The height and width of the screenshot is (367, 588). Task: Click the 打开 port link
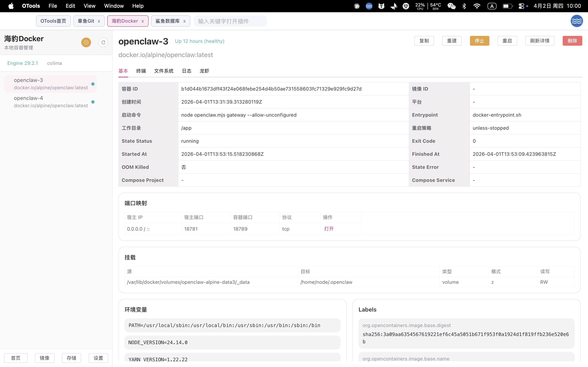coord(329,229)
